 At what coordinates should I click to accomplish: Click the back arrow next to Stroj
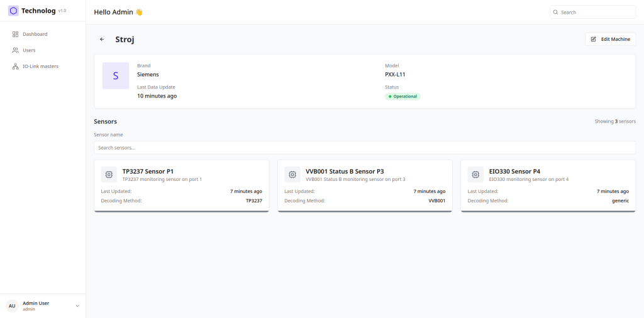[x=102, y=40]
